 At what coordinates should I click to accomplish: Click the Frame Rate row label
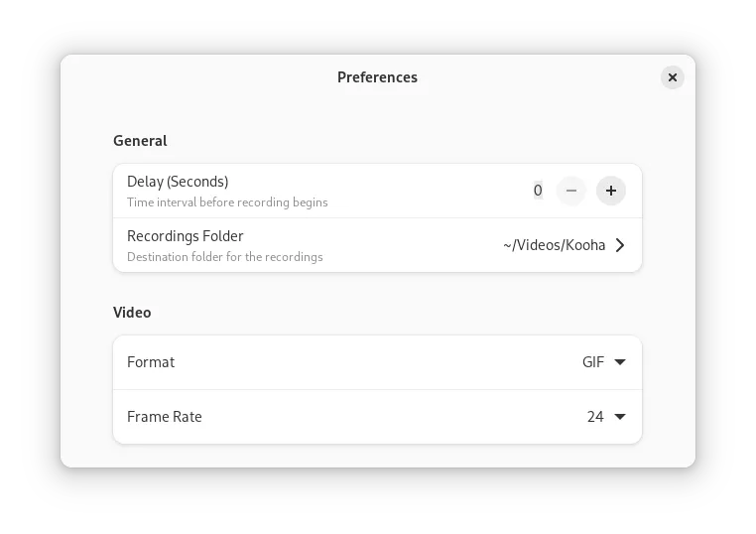pyautogui.click(x=165, y=416)
